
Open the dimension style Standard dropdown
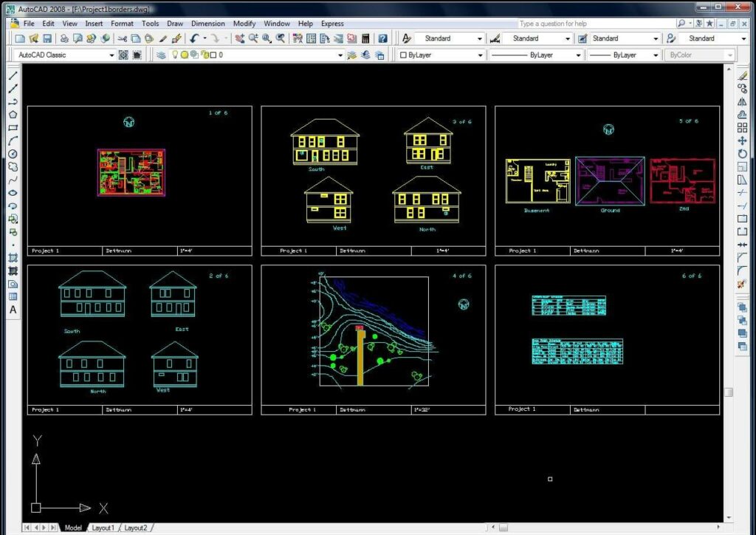(x=568, y=38)
